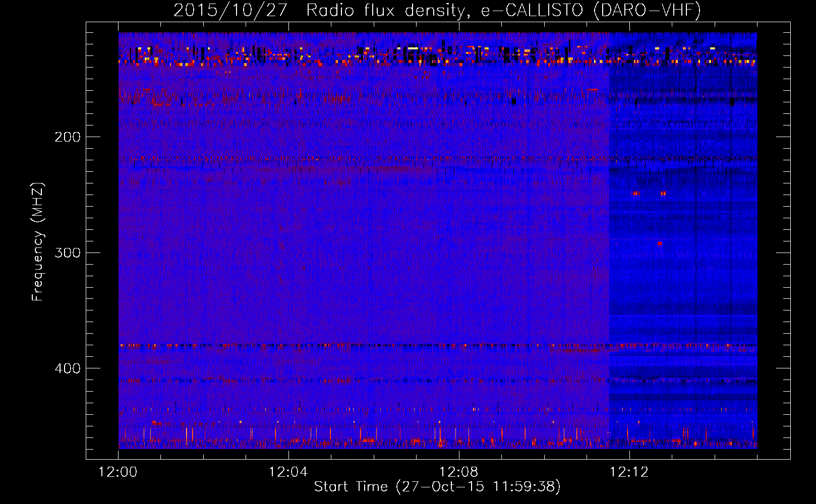
Task: Click the '300' frequency axis label
Action: (x=68, y=253)
